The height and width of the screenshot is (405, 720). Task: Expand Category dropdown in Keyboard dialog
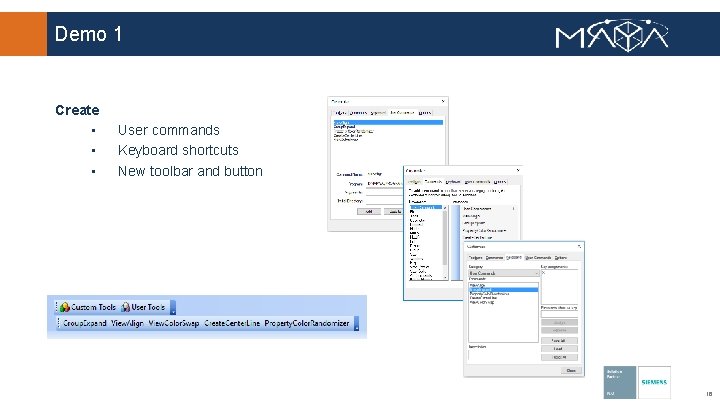(x=504, y=273)
